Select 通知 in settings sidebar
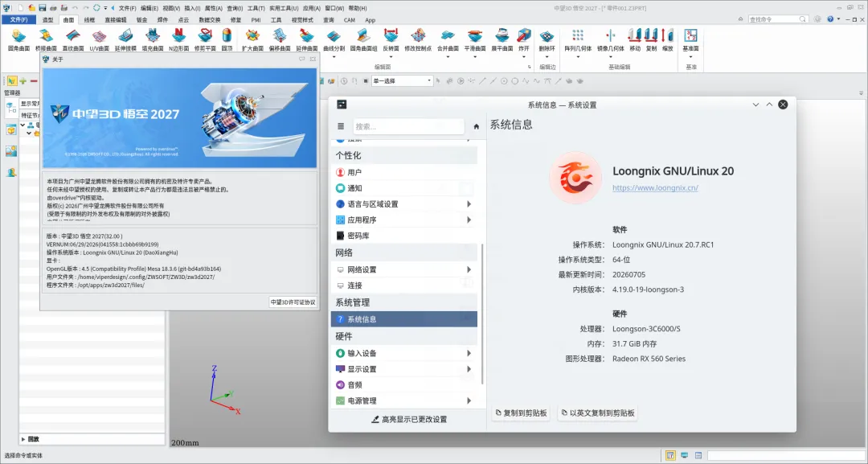 (404, 188)
